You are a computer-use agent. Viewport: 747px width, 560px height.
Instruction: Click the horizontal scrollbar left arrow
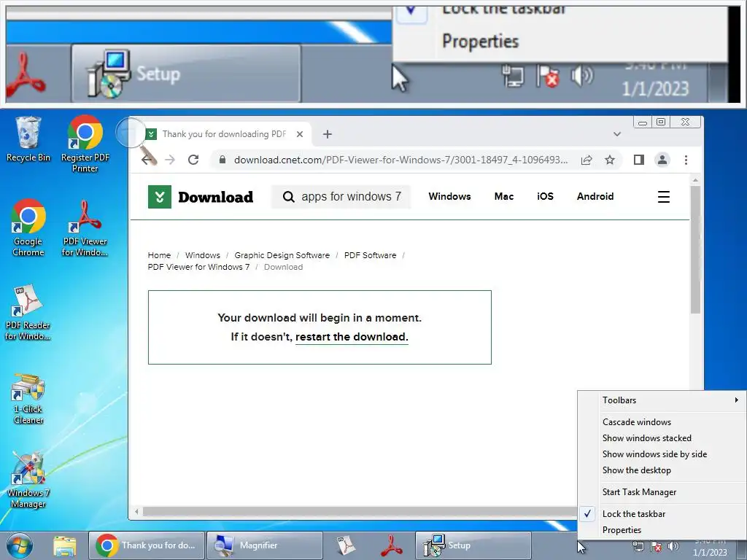pyautogui.click(x=136, y=511)
